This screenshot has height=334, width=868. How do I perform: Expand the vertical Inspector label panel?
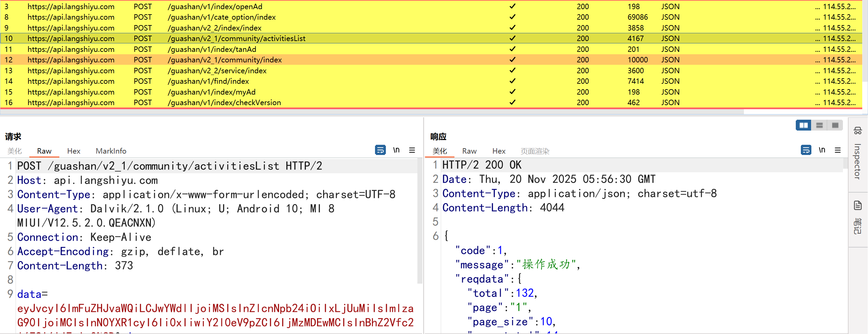(858, 161)
